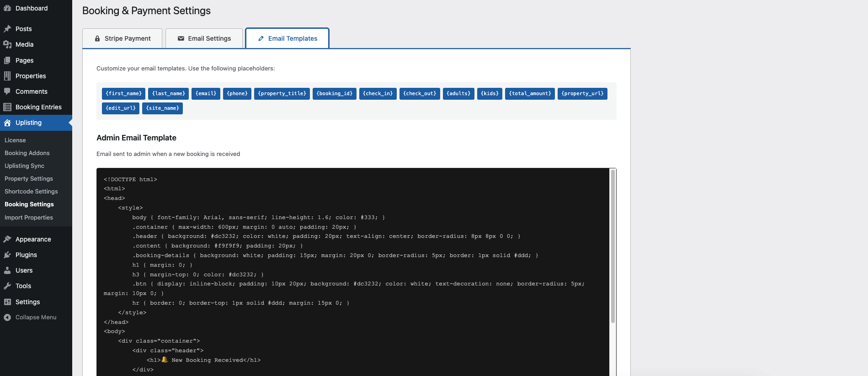The width and height of the screenshot is (868, 376).
Task: Select the Uplisting menu item
Action: tap(36, 123)
